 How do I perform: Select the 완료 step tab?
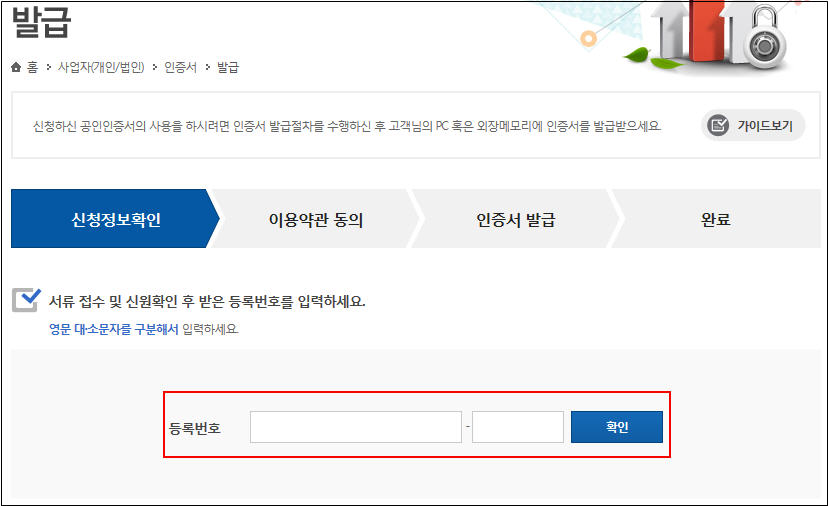coord(716,219)
